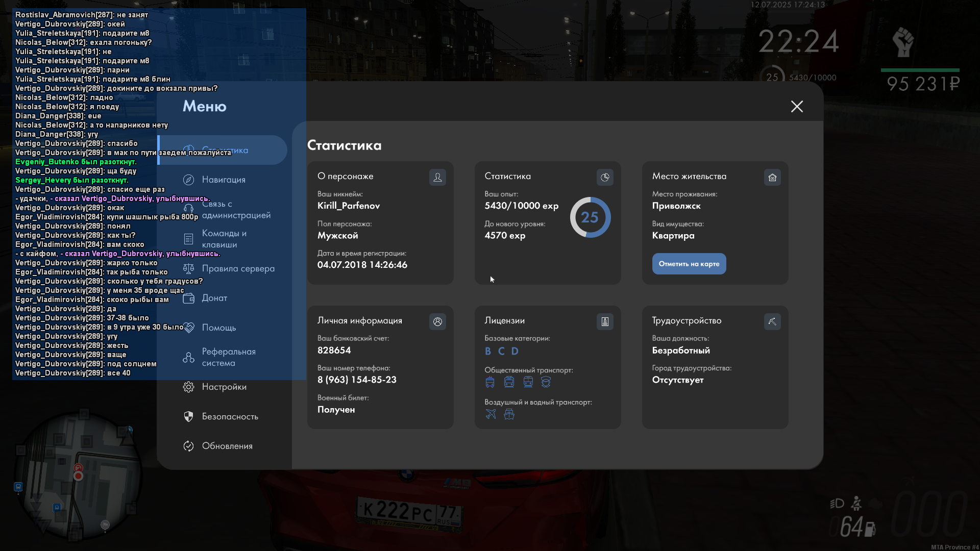Click the fourth public transport license icon
The height and width of the screenshot is (551, 980).
(x=546, y=382)
